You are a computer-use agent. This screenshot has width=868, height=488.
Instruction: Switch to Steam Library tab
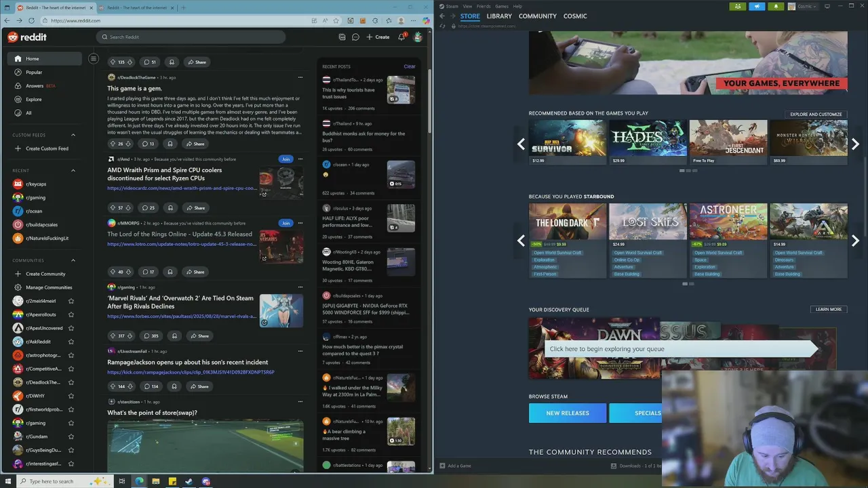tap(499, 16)
